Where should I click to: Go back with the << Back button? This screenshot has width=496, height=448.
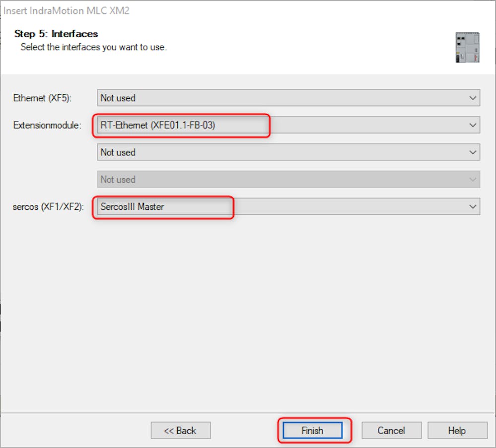point(181,430)
